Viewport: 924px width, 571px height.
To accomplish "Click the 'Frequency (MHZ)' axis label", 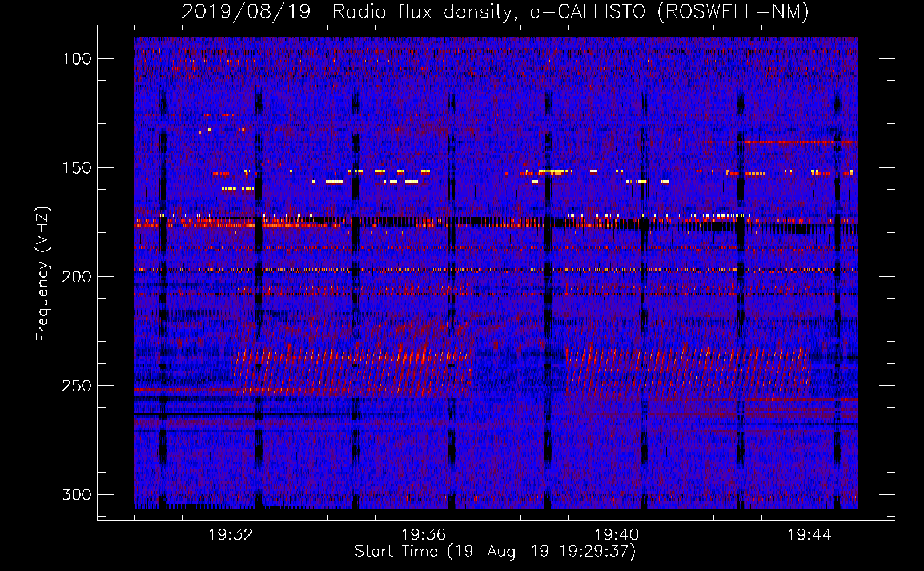I will (x=43, y=274).
